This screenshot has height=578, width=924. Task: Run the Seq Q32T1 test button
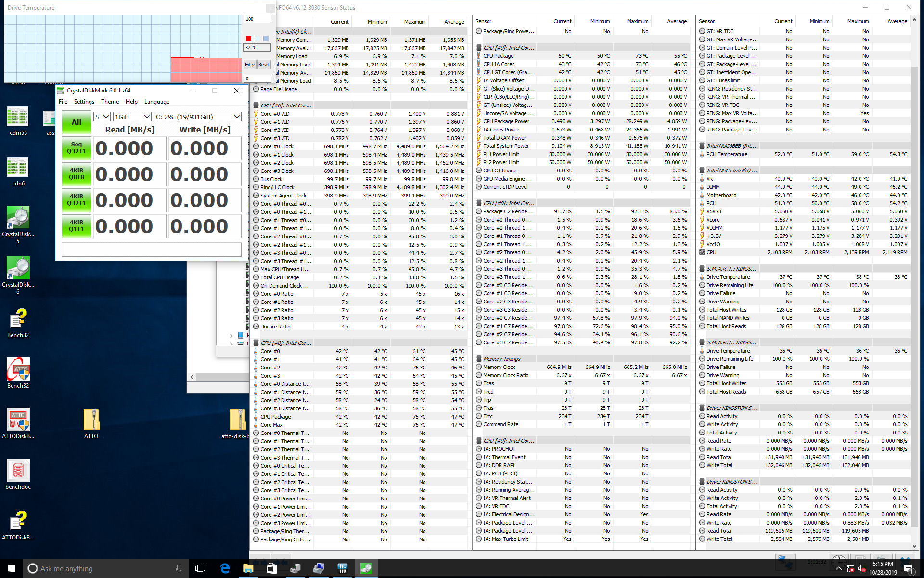click(77, 148)
